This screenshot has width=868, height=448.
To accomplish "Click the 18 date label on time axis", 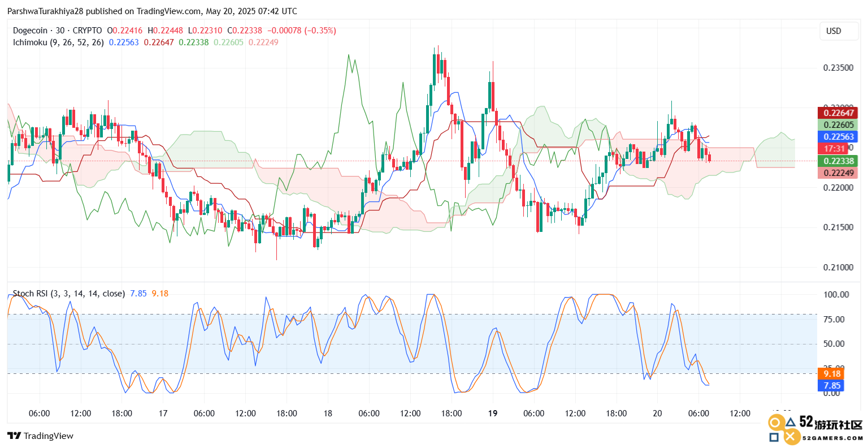I will 328,413.
